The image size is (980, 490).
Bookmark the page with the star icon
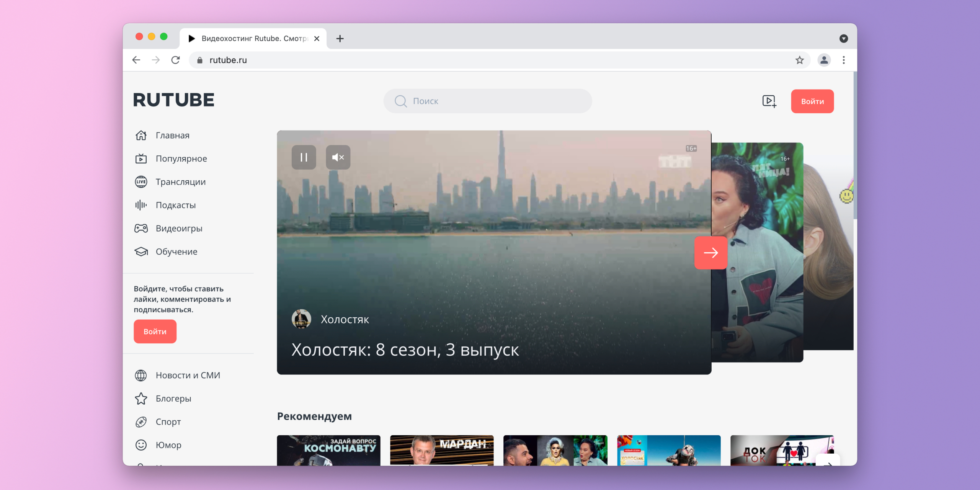click(800, 60)
